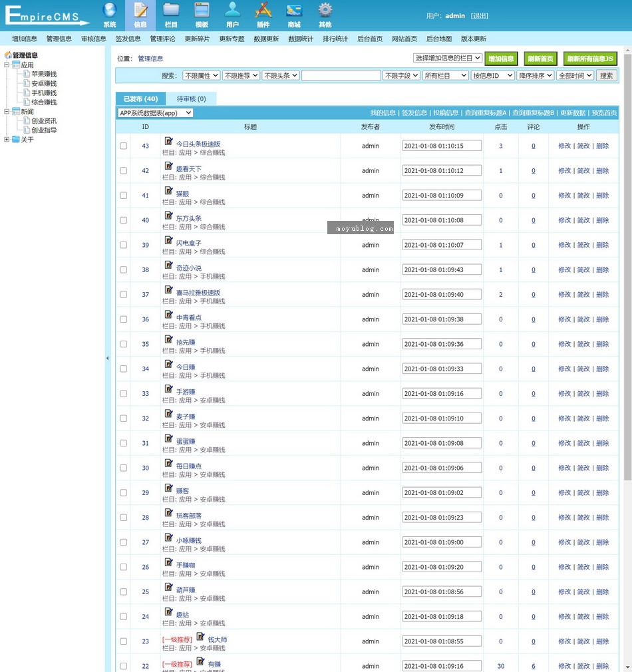Check the box for ID 30 row

123,468
